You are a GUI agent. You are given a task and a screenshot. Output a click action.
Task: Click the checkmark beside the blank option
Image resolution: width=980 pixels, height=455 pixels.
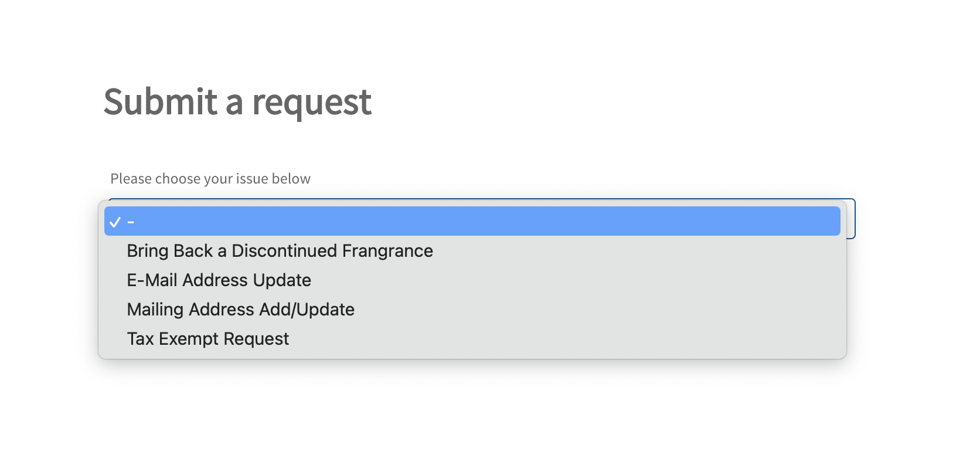pos(115,222)
